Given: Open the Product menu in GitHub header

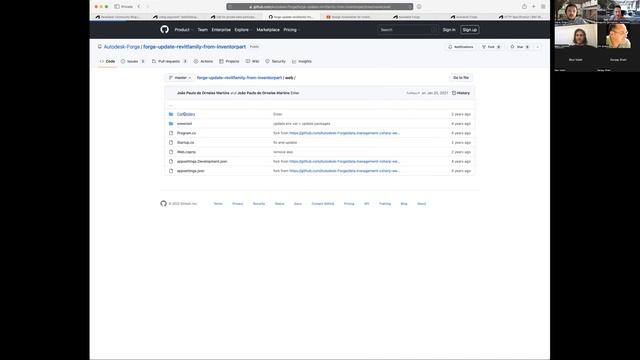Looking at the screenshot, I should 183,30.
